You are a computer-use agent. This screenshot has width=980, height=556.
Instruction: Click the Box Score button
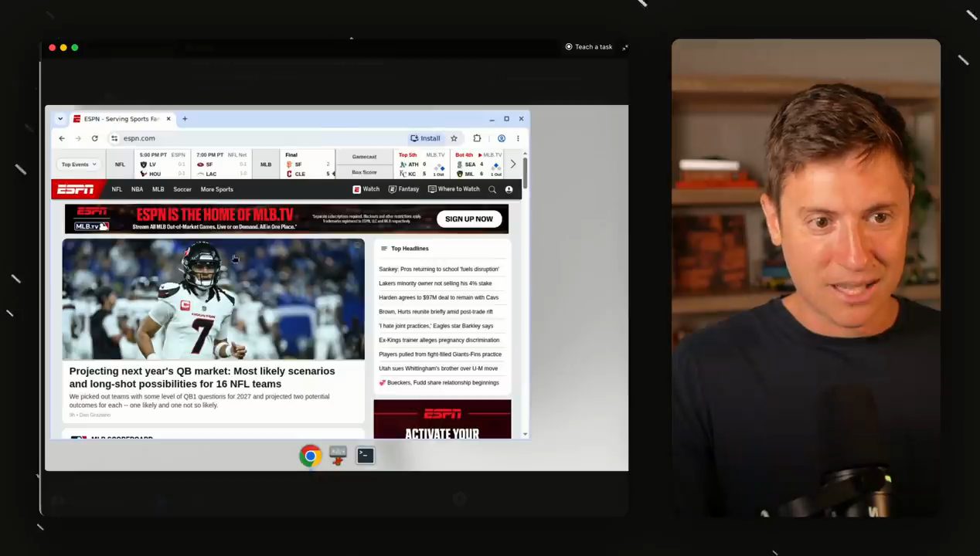(364, 172)
